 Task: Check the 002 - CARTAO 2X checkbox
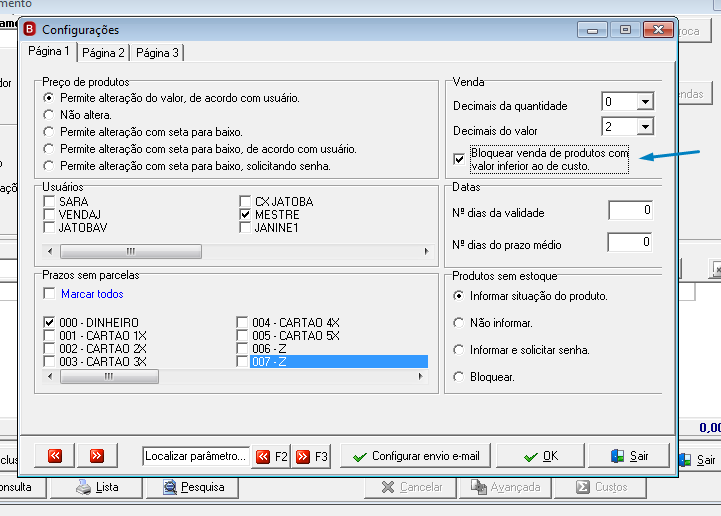click(x=49, y=348)
